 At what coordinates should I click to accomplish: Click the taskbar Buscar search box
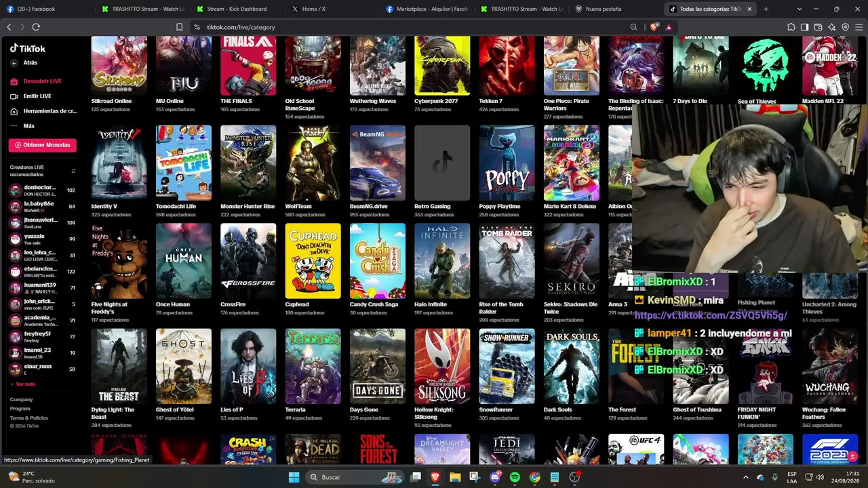point(353,477)
